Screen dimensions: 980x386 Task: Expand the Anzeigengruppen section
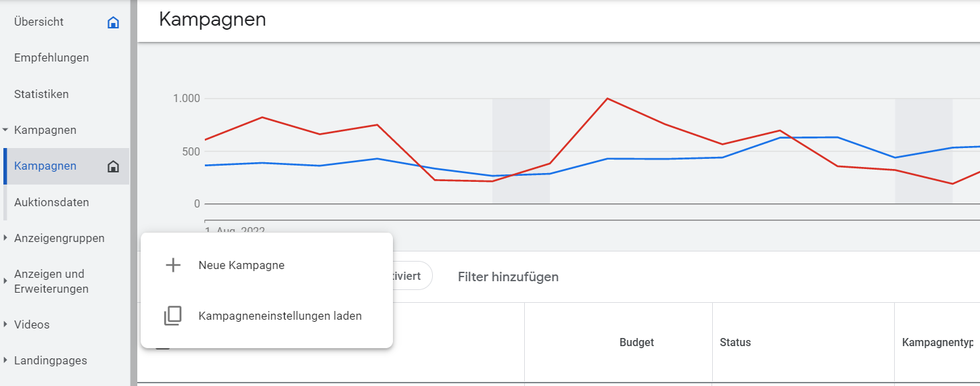5,238
